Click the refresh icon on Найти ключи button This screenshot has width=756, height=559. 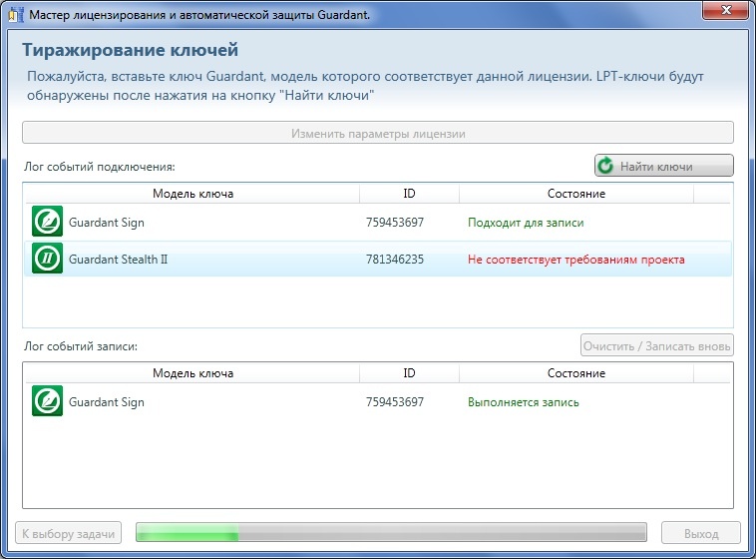pos(605,166)
